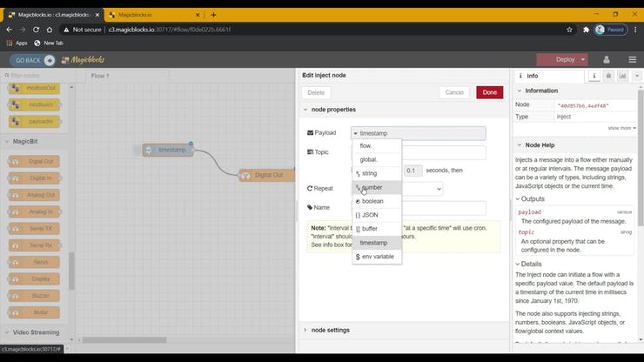Open a new browser tab with plus
Viewport: 644px width, 362px height.
click(213, 15)
